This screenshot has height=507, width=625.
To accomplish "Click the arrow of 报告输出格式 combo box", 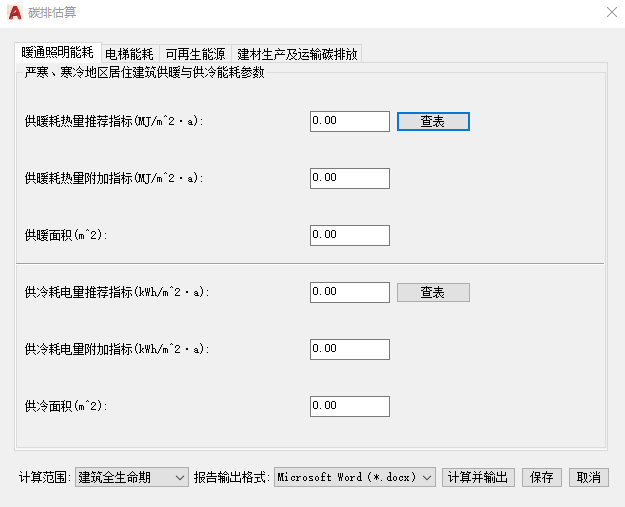I will 427,478.
